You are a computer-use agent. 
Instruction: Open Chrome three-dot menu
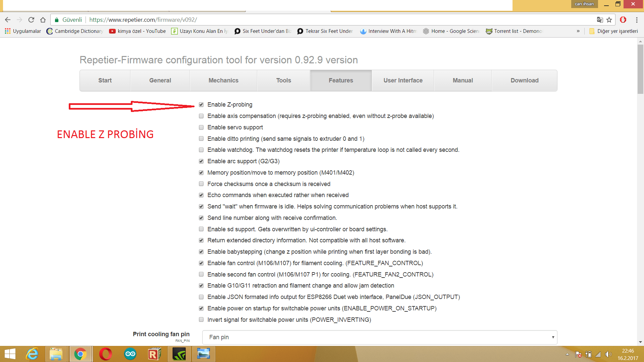tap(637, 20)
